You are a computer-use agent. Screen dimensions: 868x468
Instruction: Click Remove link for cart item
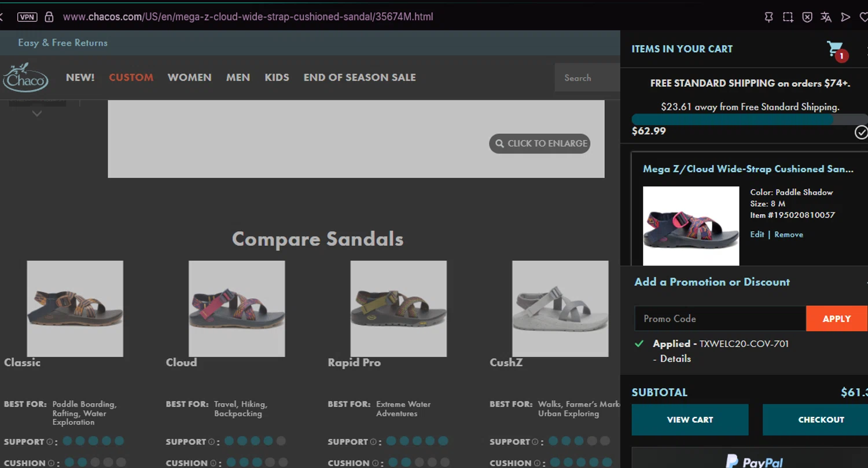[789, 235]
